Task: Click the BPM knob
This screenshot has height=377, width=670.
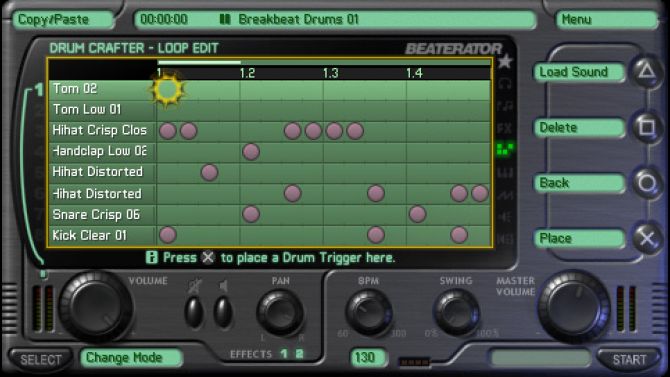Action: click(x=369, y=312)
